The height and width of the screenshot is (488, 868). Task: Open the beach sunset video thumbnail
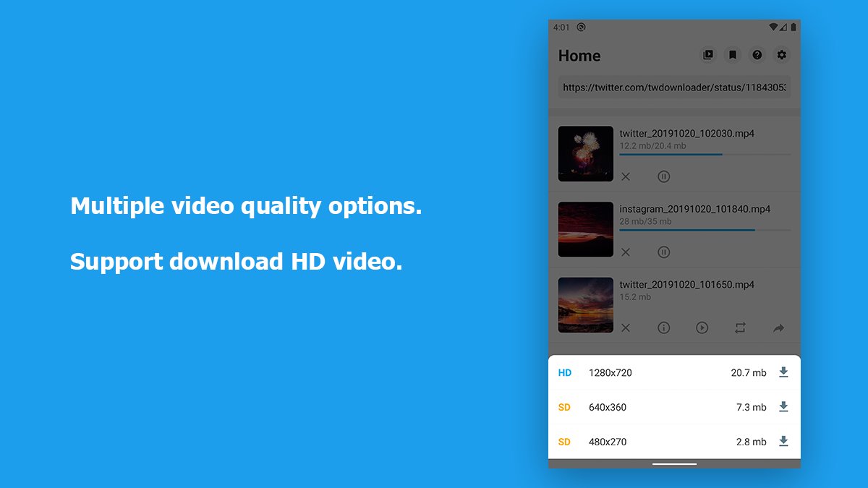586,305
